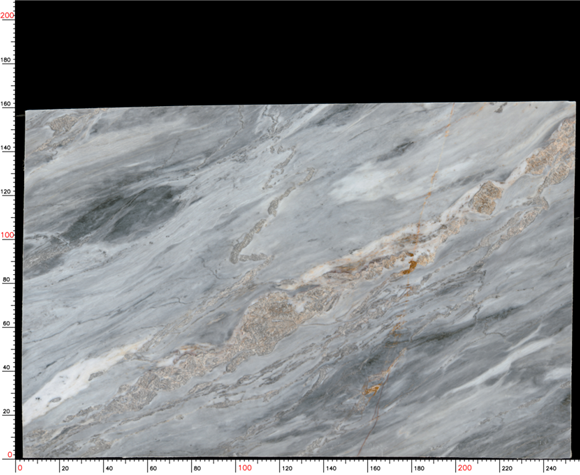The height and width of the screenshot is (475, 580).
Task: Click the red 0 label on horizontal ruler
Action: point(20,468)
